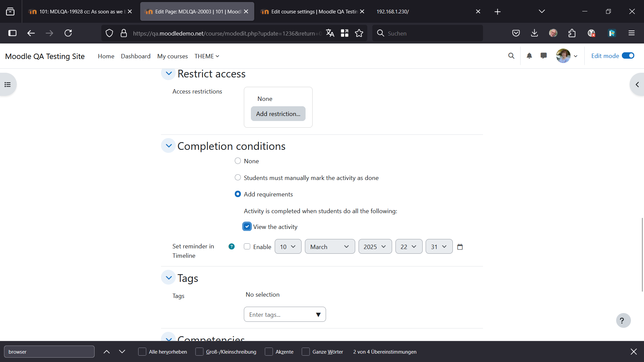Open the reminder date calendar picker

pos(460,247)
